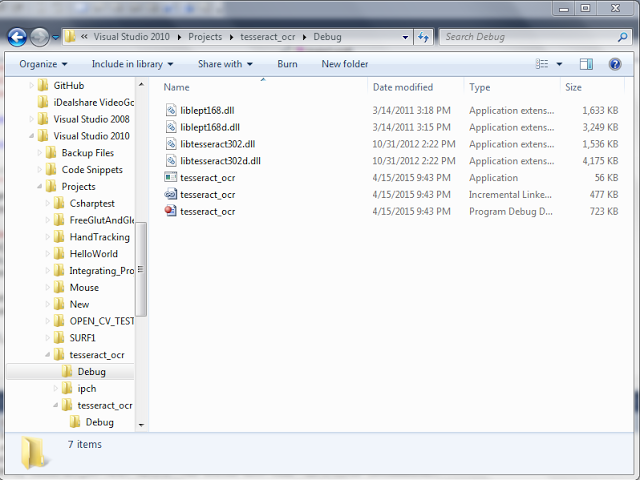640x480 pixels.
Task: Create a New folder
Action: [x=344, y=64]
